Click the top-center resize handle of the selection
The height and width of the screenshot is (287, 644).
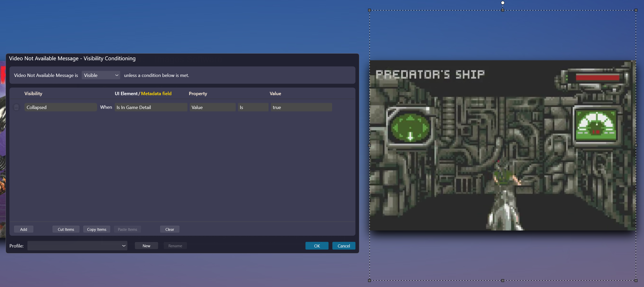(x=503, y=10)
